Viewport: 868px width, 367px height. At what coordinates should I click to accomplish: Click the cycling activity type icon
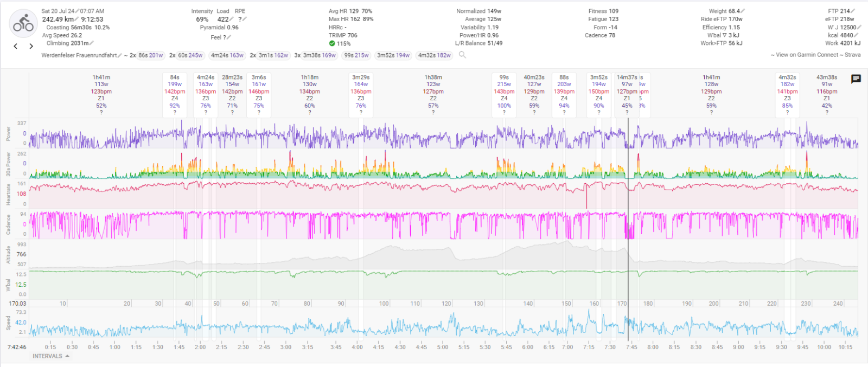tap(23, 23)
